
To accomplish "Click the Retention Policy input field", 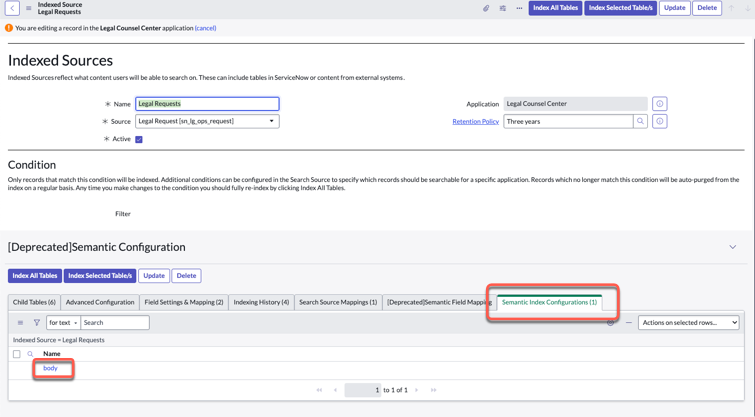I will 568,121.
